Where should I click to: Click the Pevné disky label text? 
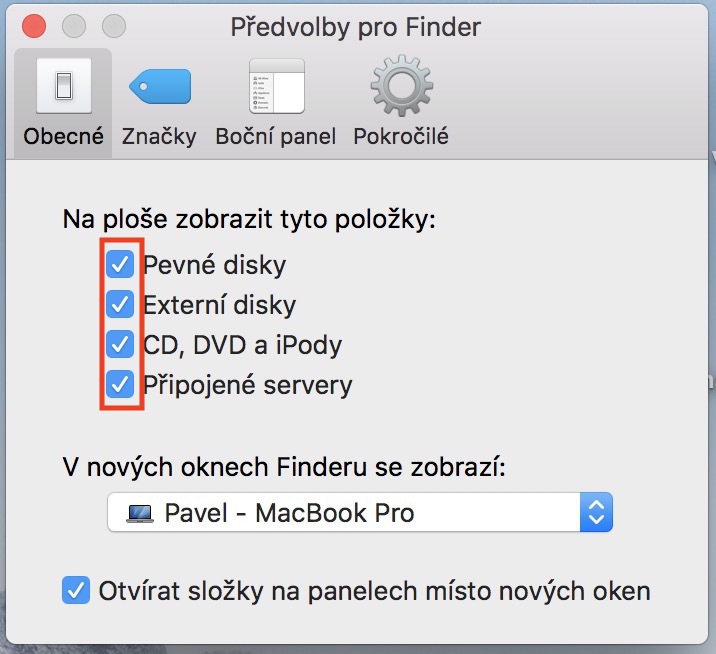pyautogui.click(x=214, y=265)
